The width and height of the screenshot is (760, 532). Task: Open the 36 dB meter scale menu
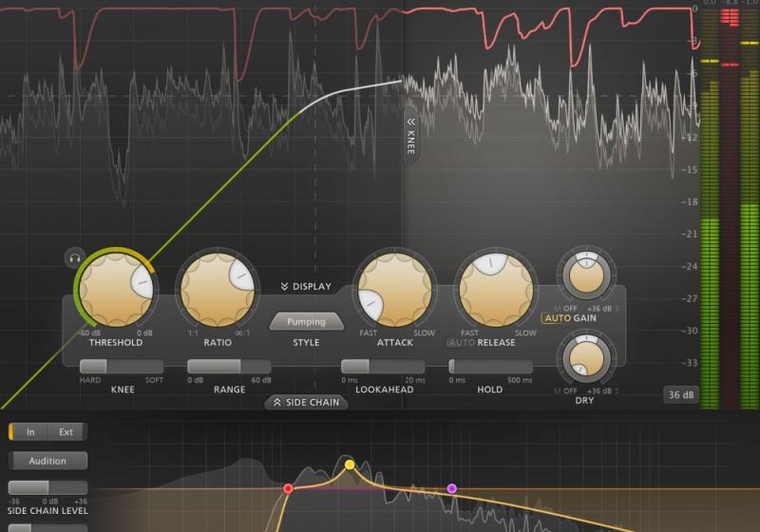click(x=679, y=395)
